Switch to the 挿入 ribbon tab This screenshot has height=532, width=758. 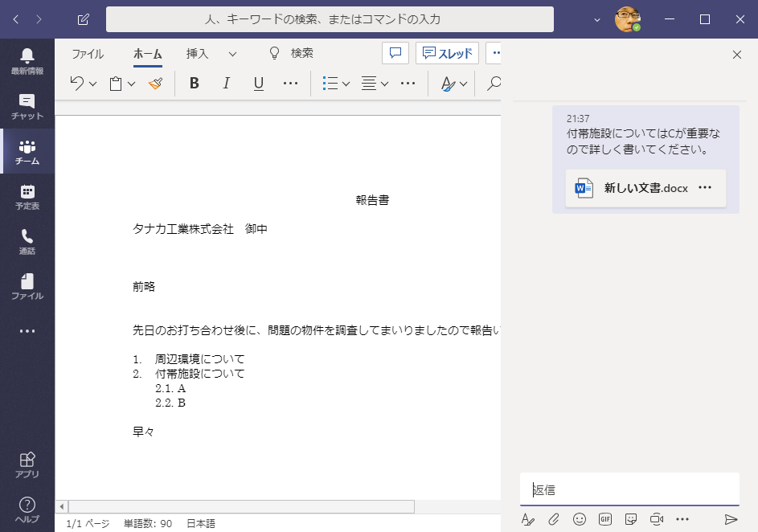coord(197,54)
